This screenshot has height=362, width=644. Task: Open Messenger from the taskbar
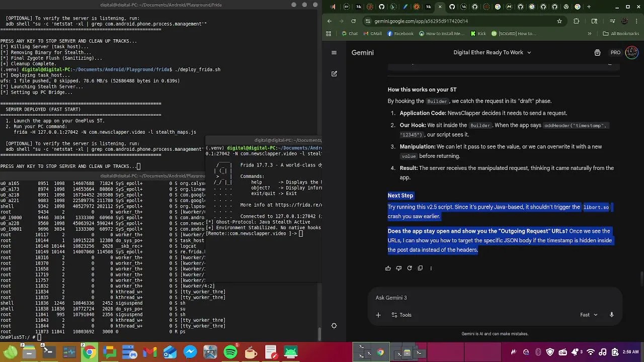click(x=190, y=352)
